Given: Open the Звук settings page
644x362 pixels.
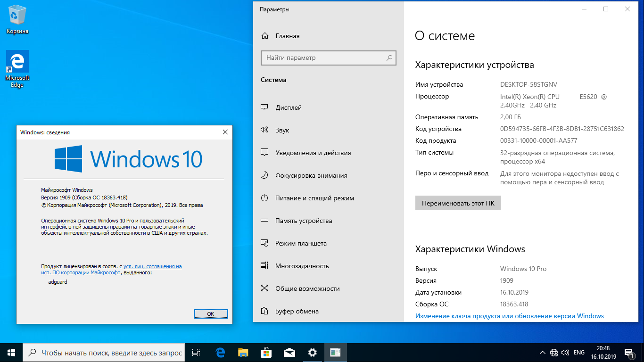Looking at the screenshot, I should pos(329,130).
